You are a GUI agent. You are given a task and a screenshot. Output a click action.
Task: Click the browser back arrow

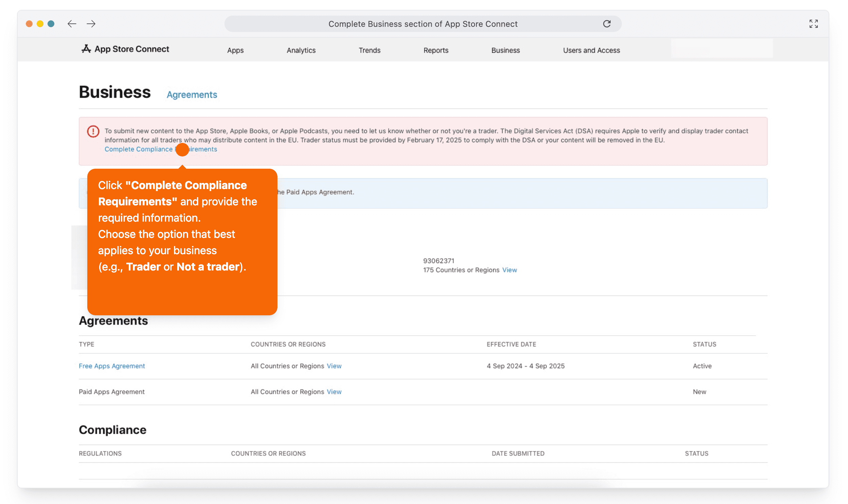72,24
